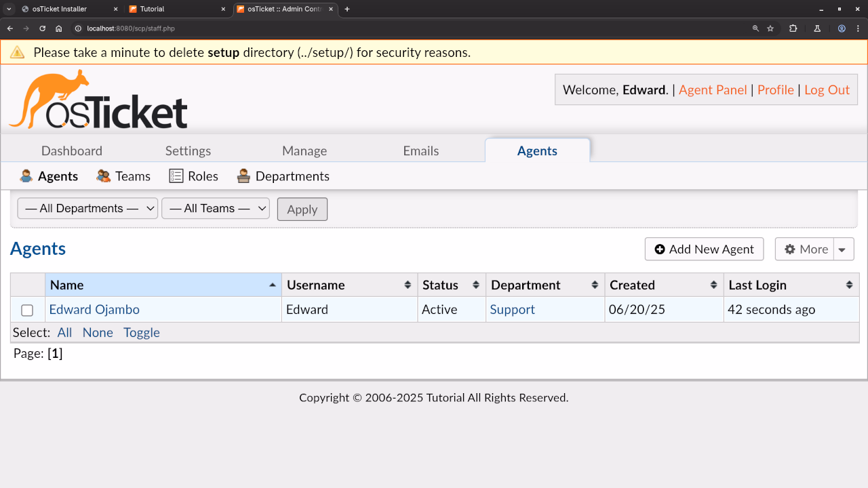Open the Agent Panel link
This screenshot has height=488, width=868.
pos(713,90)
